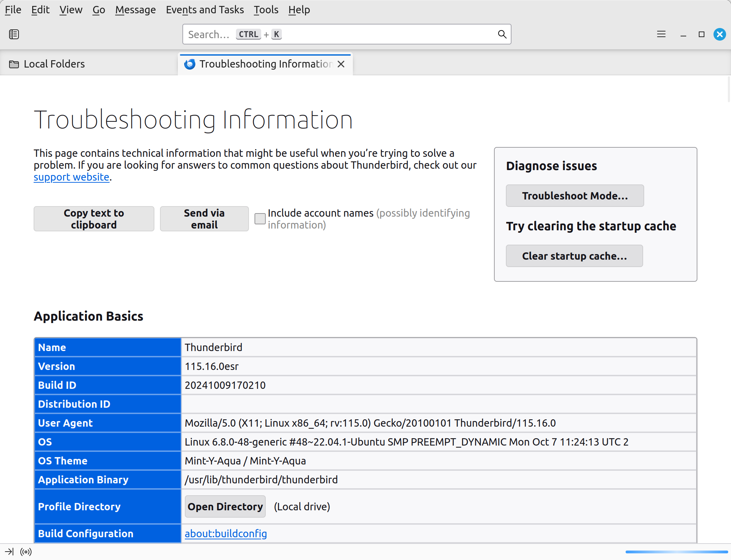Toggle the Spaces toolbar icon
The width and height of the screenshot is (731, 560).
click(x=14, y=34)
